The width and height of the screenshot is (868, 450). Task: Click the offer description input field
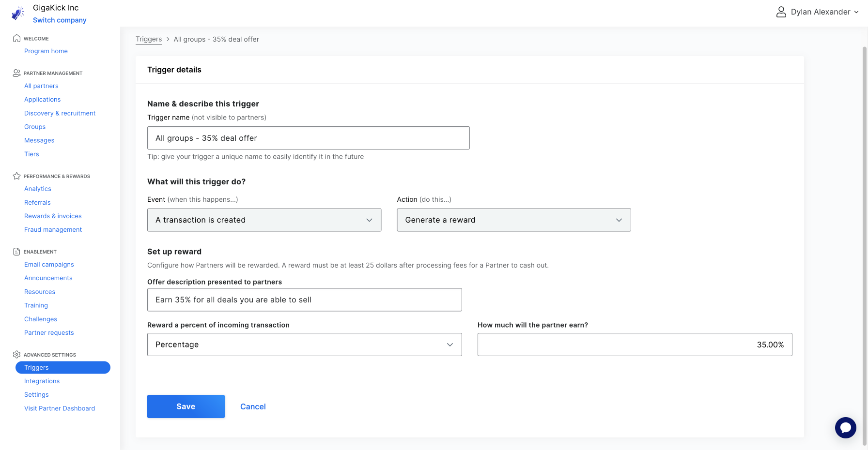click(x=304, y=300)
